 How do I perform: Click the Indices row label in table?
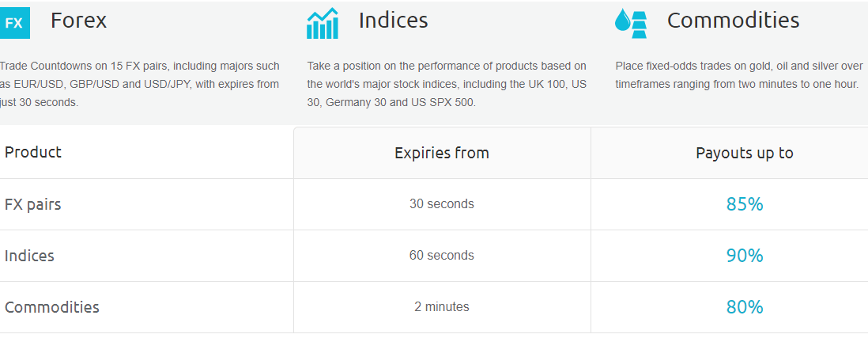pyautogui.click(x=30, y=256)
